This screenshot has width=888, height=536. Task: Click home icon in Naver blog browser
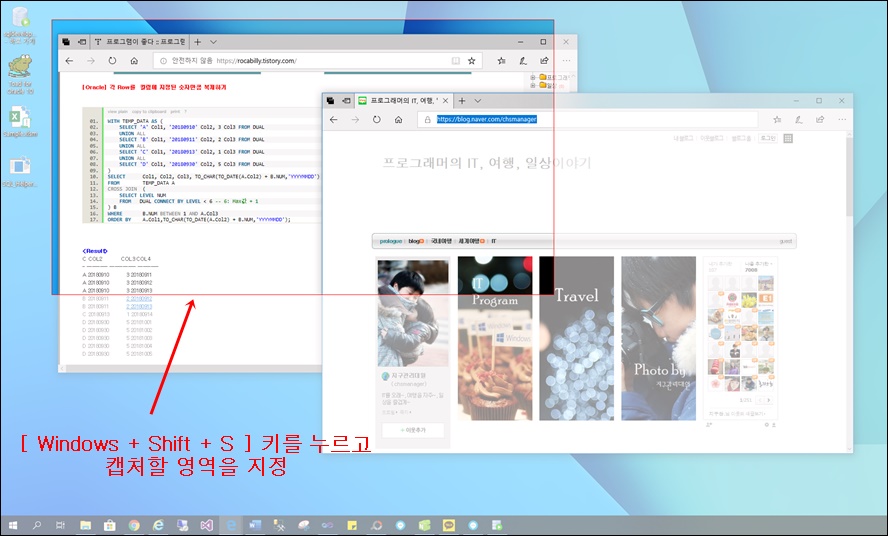(x=398, y=120)
